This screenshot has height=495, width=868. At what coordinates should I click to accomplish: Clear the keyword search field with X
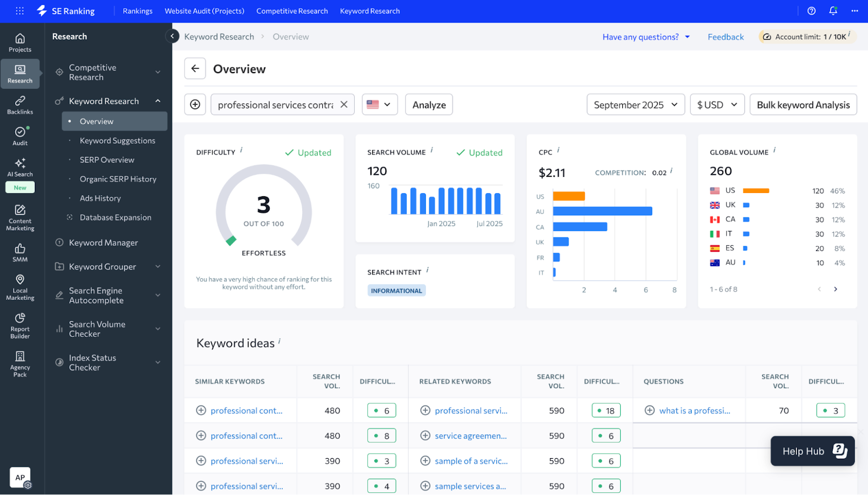[x=344, y=105]
